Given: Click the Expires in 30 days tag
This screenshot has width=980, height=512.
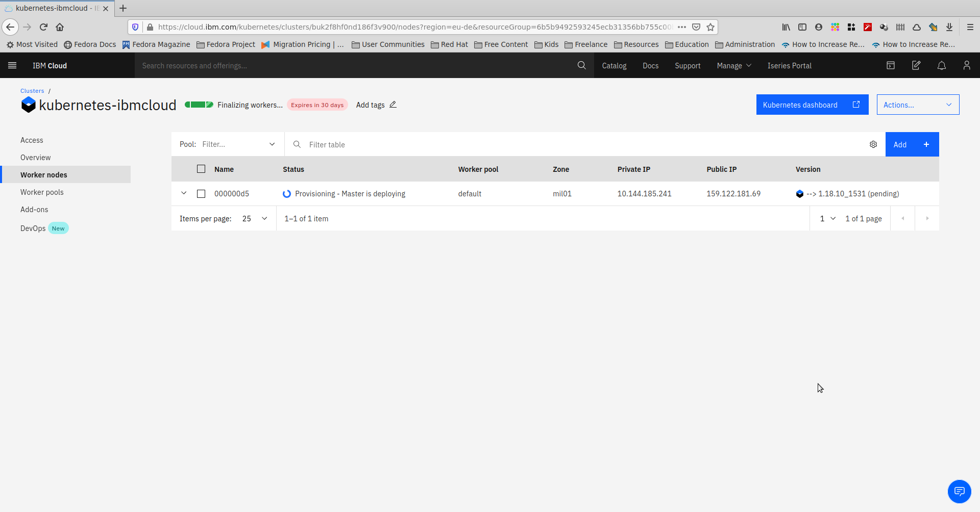Looking at the screenshot, I should [x=317, y=105].
